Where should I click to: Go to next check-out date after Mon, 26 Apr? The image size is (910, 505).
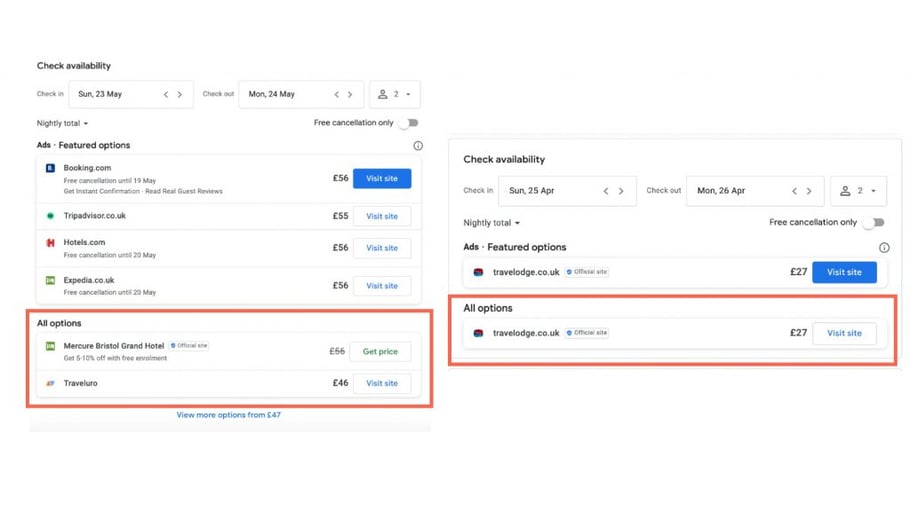809,191
